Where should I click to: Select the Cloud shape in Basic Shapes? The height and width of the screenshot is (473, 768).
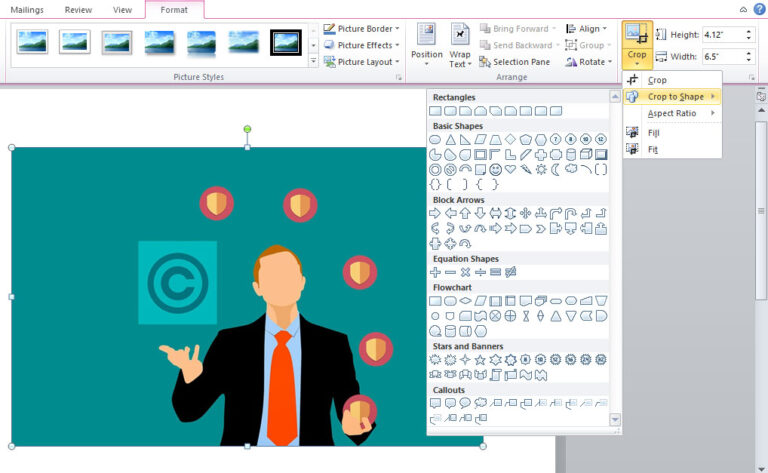tap(571, 169)
